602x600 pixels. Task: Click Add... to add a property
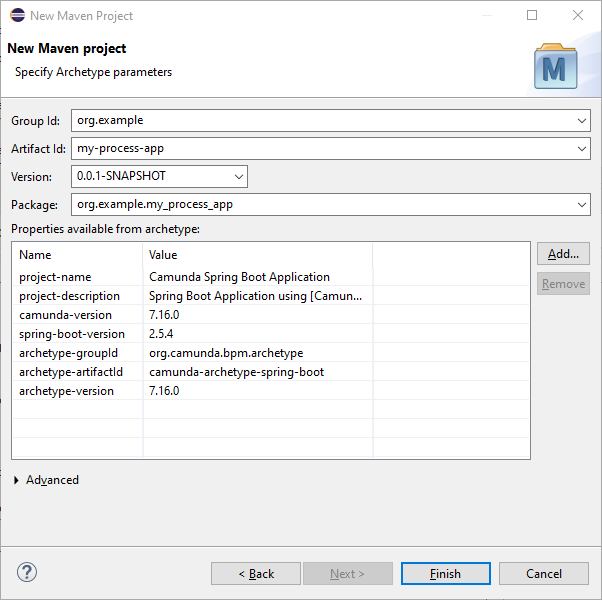563,254
